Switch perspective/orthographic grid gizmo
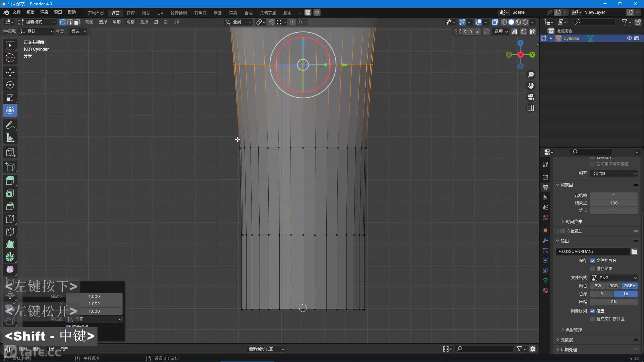Screen dimensions: 644x362 (531, 108)
